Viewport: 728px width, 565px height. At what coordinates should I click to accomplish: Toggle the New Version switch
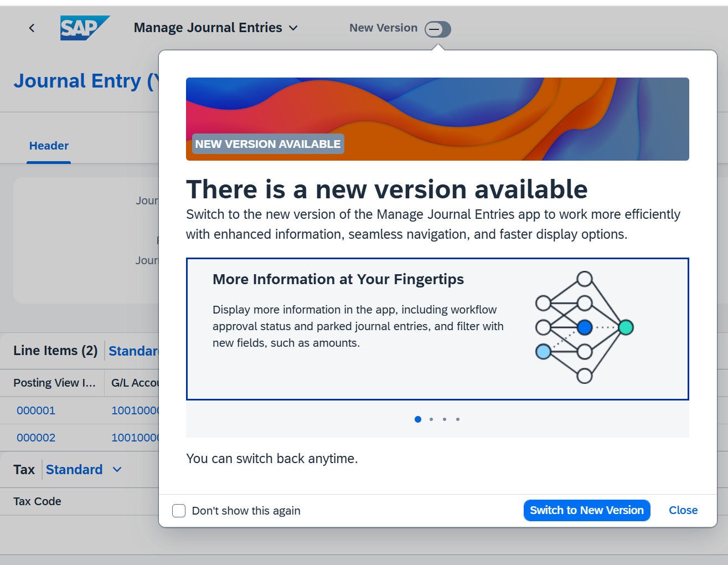438,29
